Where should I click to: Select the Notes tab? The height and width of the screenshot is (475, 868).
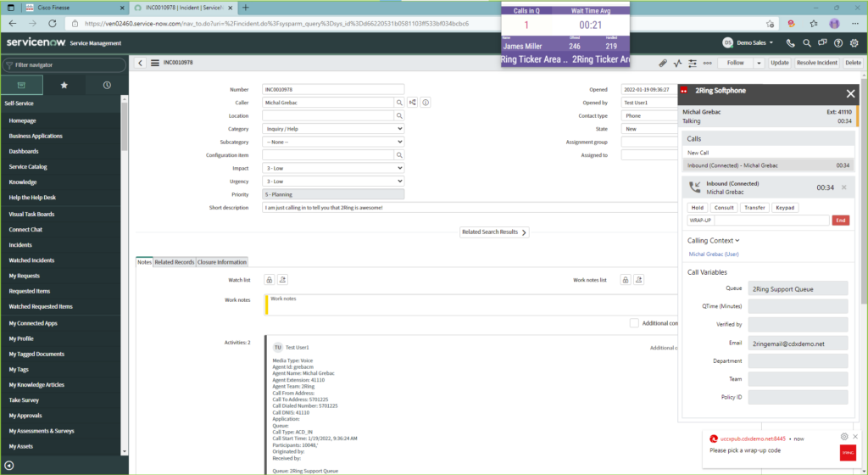[144, 262]
